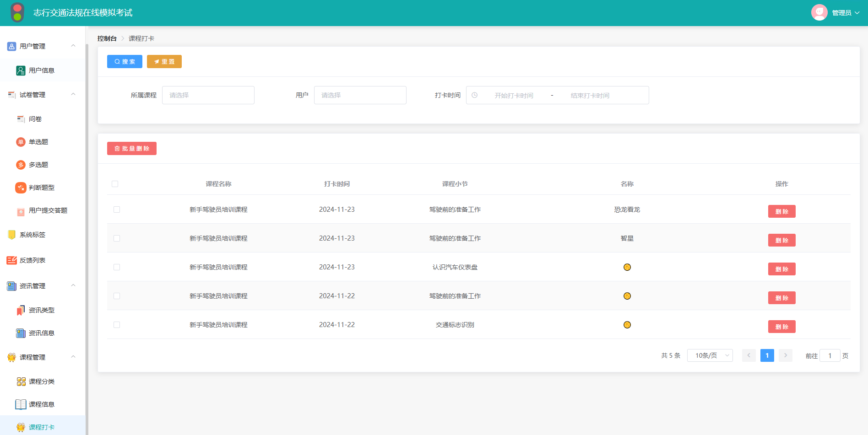Click the clock icon in 打卡时间 field
Image resolution: width=868 pixels, height=435 pixels.
[475, 95]
